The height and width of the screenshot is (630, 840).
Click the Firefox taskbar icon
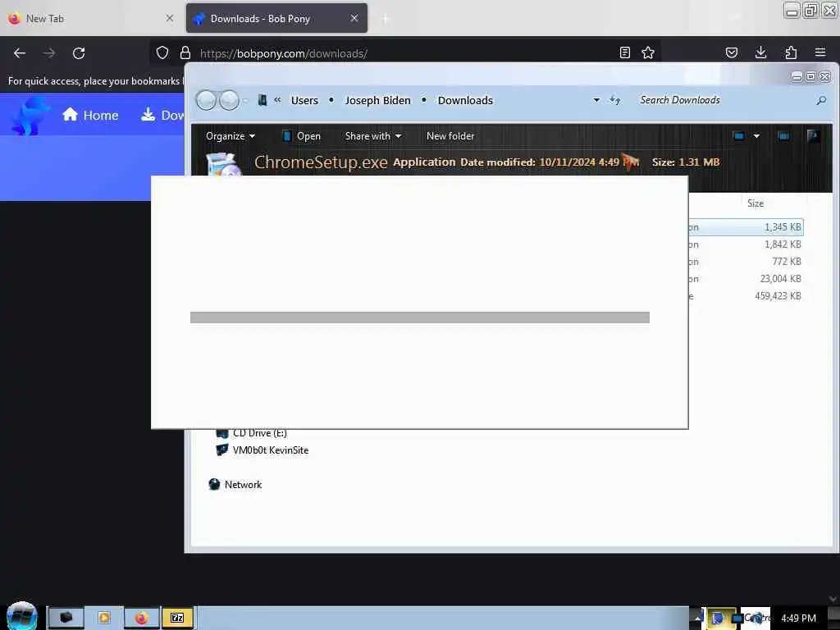pos(141,618)
